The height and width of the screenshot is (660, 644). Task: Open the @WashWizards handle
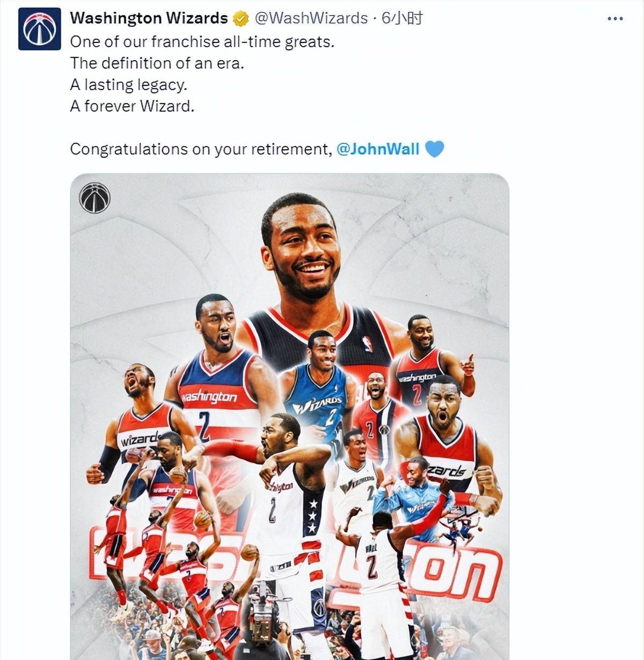(x=311, y=18)
